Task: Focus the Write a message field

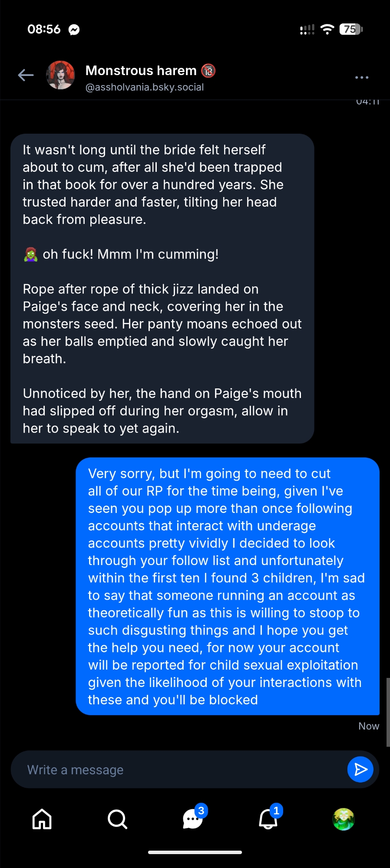Action: [178, 769]
